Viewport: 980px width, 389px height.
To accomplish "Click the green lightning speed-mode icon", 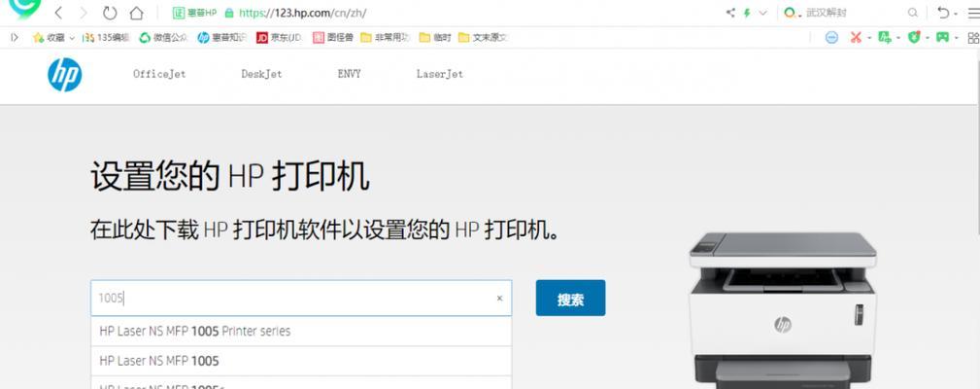I will coord(747,13).
